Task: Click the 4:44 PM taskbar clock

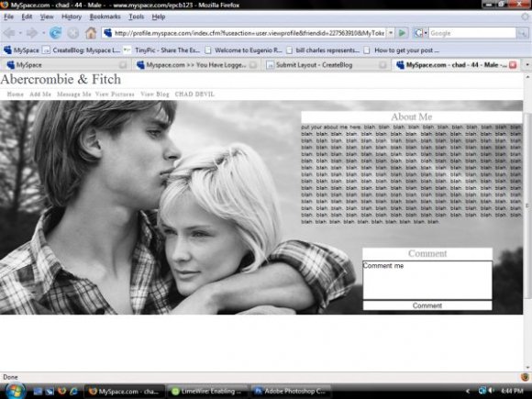Action: point(512,391)
